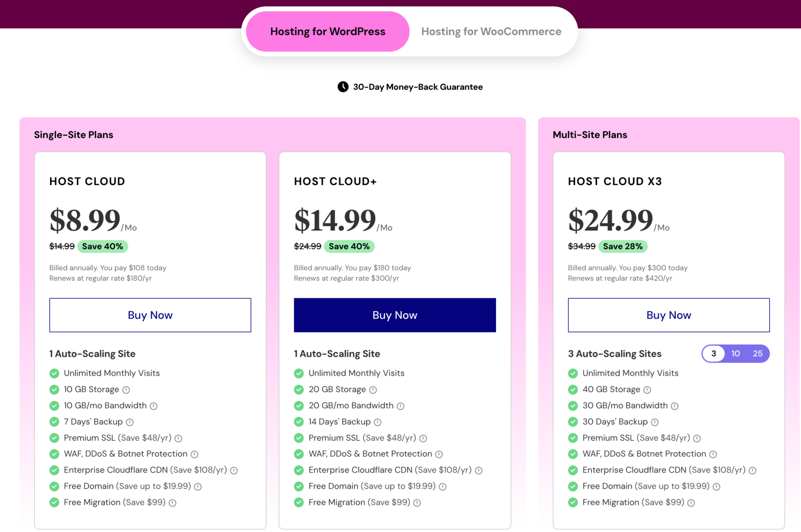
Task: Click the Save 40% badge on Host Cloud
Action: point(103,246)
